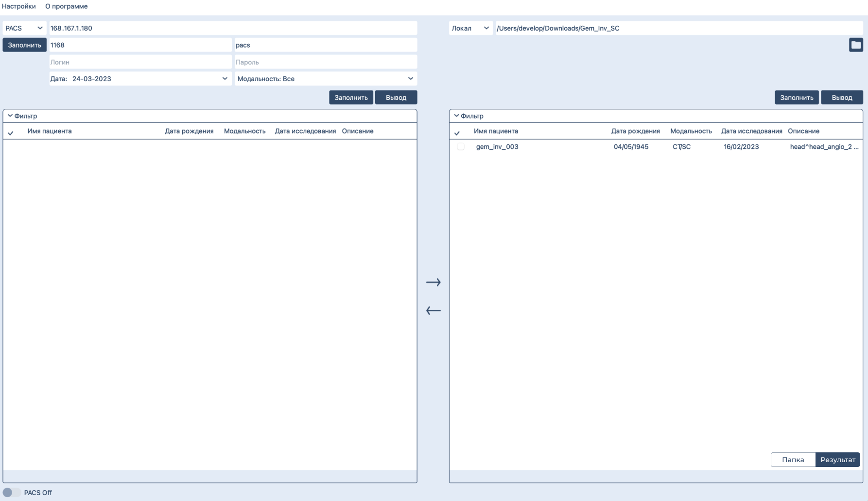868x501 pixels.
Task: Open folder browser icon for local path
Action: (x=856, y=45)
